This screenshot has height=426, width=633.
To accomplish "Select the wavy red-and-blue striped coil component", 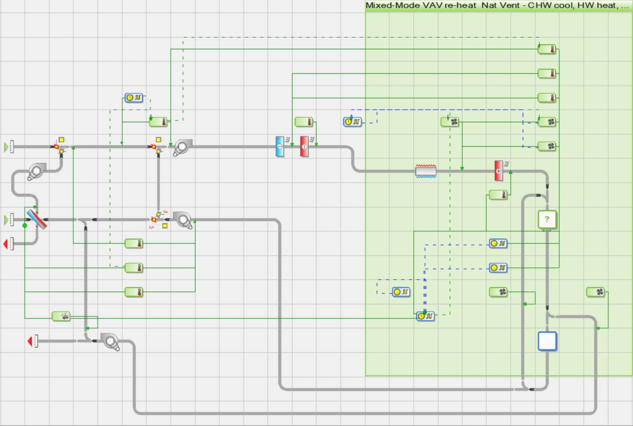I will pos(427,171).
